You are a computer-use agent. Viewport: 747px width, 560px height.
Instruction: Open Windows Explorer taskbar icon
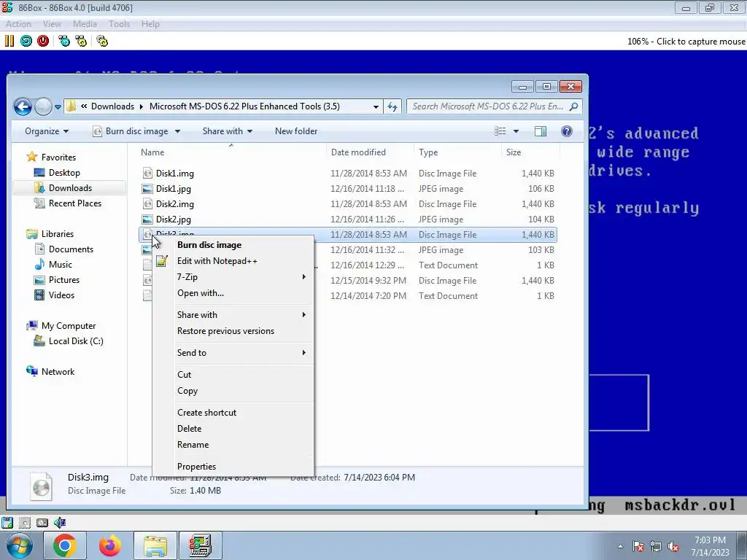point(155,545)
